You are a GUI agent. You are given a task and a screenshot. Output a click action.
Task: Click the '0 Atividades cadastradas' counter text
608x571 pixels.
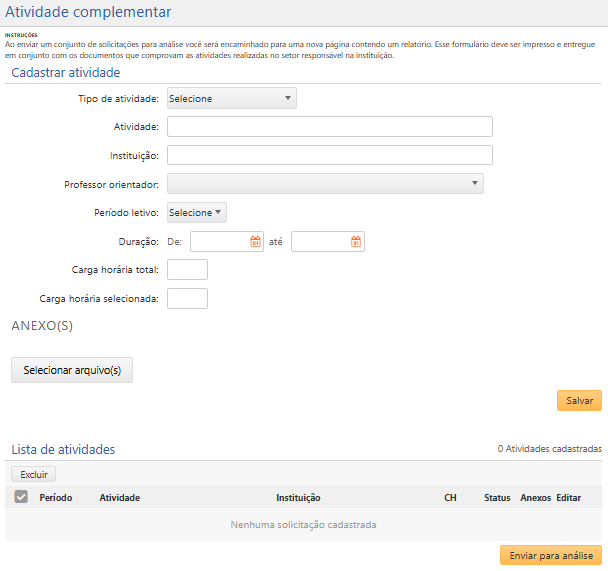(550, 449)
